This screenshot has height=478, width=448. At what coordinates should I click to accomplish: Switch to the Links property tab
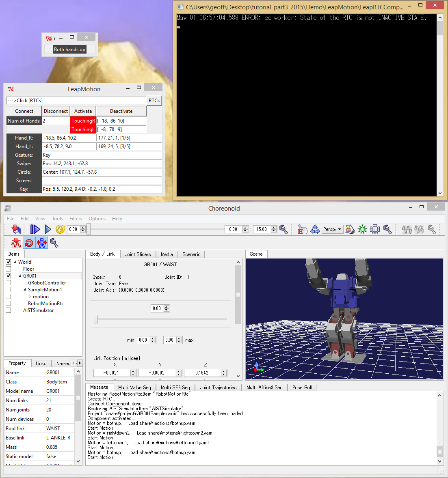point(41,364)
